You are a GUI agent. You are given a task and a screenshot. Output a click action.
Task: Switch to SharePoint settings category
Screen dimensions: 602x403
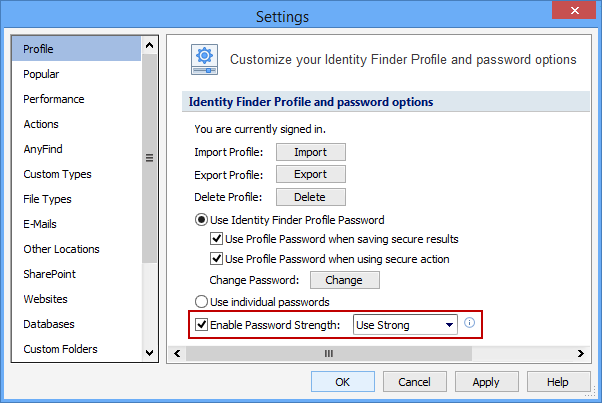tap(49, 274)
